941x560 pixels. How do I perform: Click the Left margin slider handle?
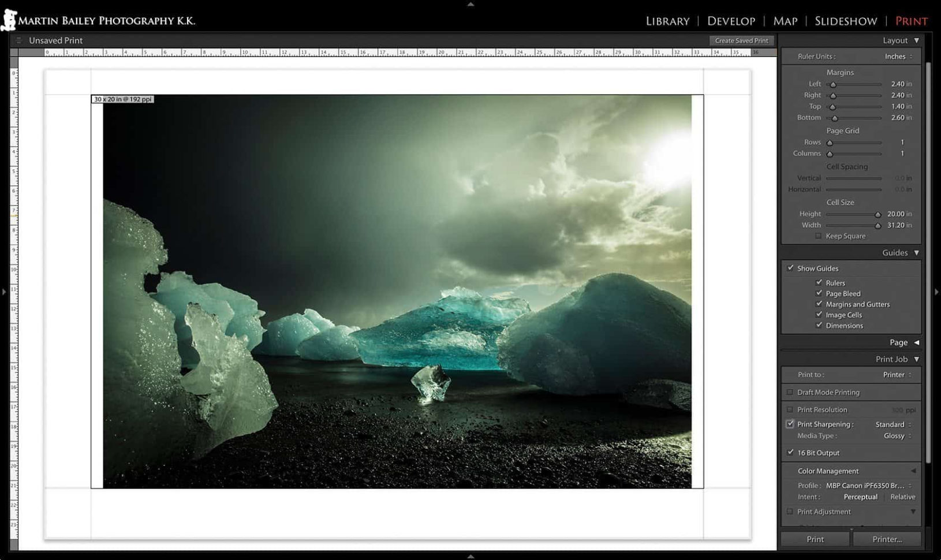pos(833,85)
